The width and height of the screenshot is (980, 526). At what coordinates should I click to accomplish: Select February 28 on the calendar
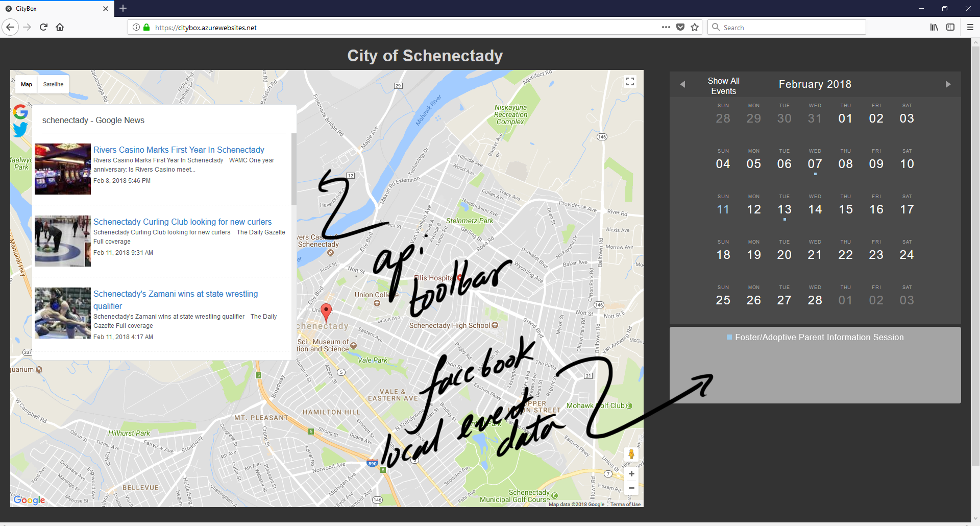(x=815, y=300)
